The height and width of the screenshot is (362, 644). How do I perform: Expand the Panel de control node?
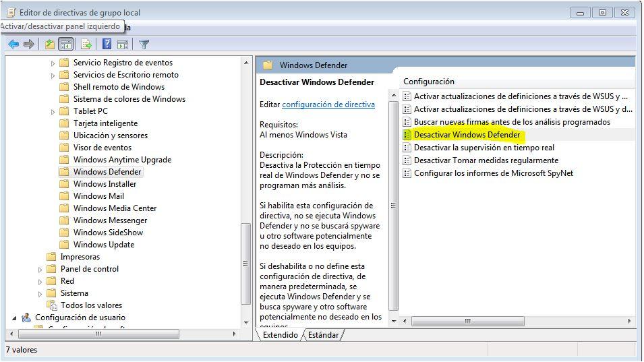point(40,270)
